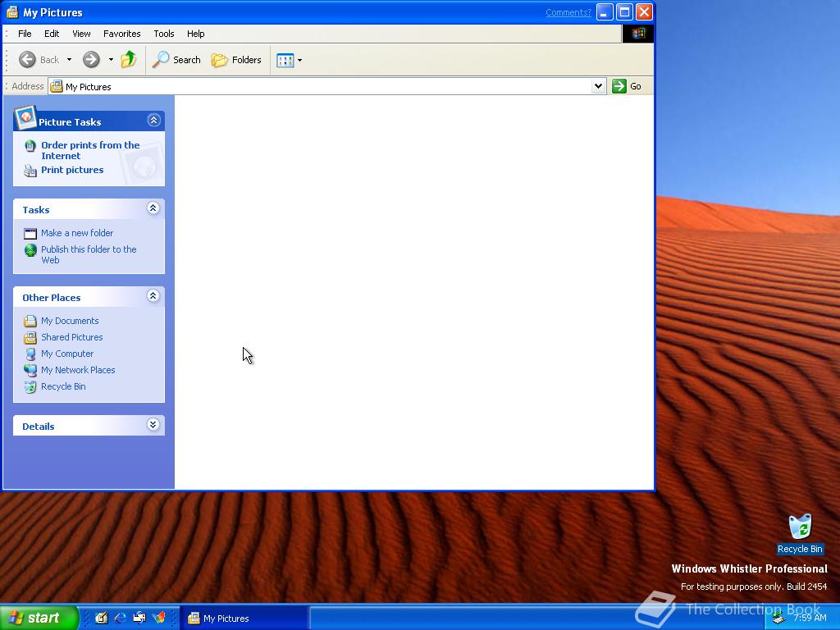Click the Shared Pictures folder icon
Viewport: 840px width, 630px height.
30,337
